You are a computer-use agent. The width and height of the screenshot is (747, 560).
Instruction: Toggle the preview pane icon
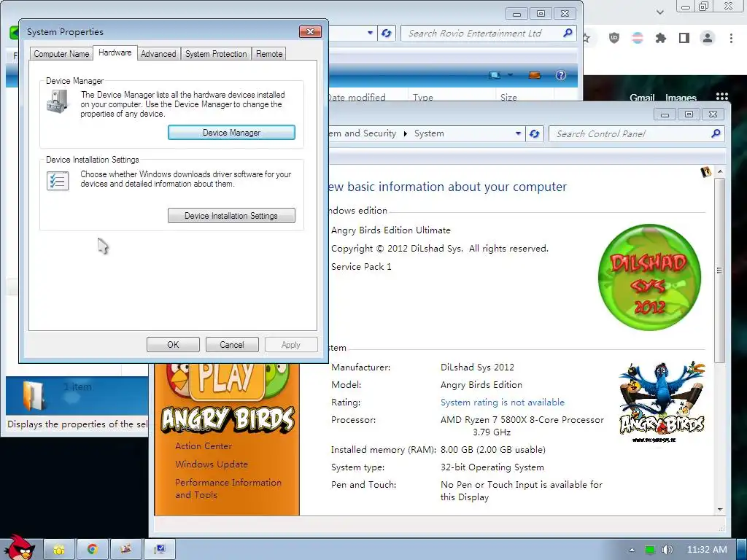tap(535, 75)
